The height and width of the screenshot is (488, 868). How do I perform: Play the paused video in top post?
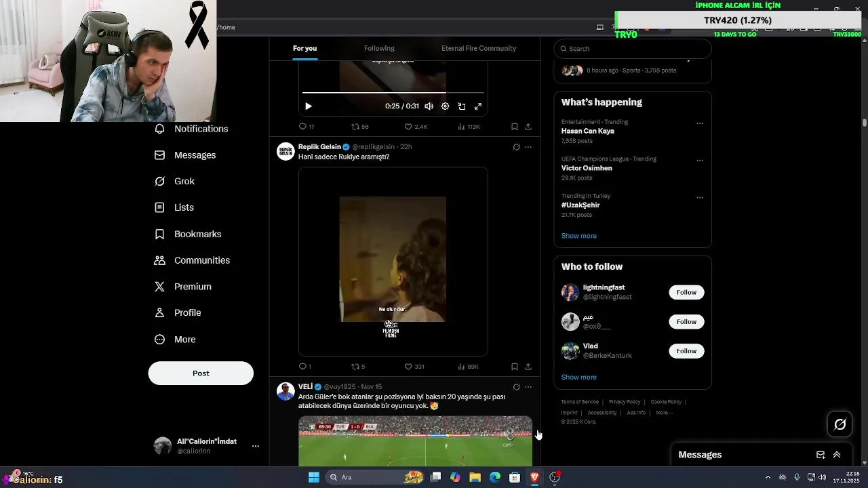click(309, 106)
